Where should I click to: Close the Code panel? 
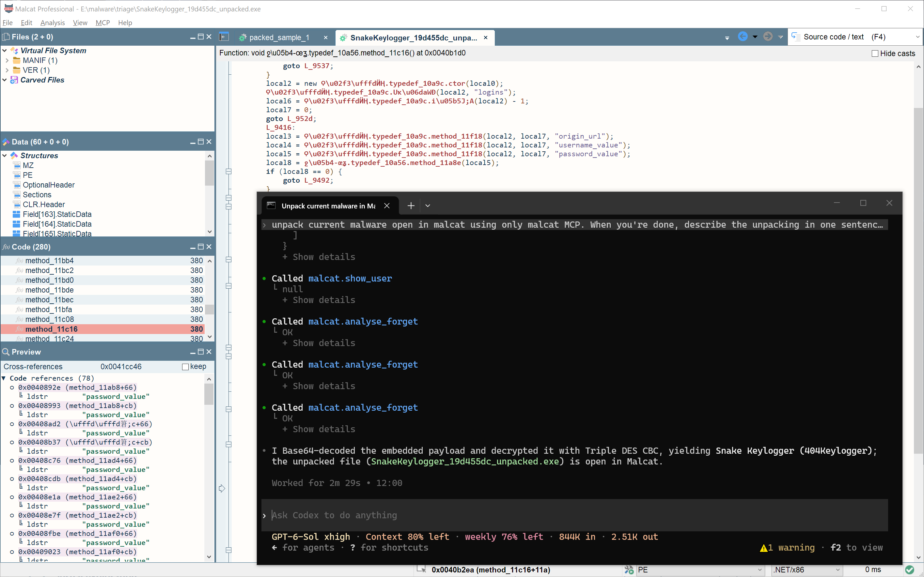tap(209, 247)
